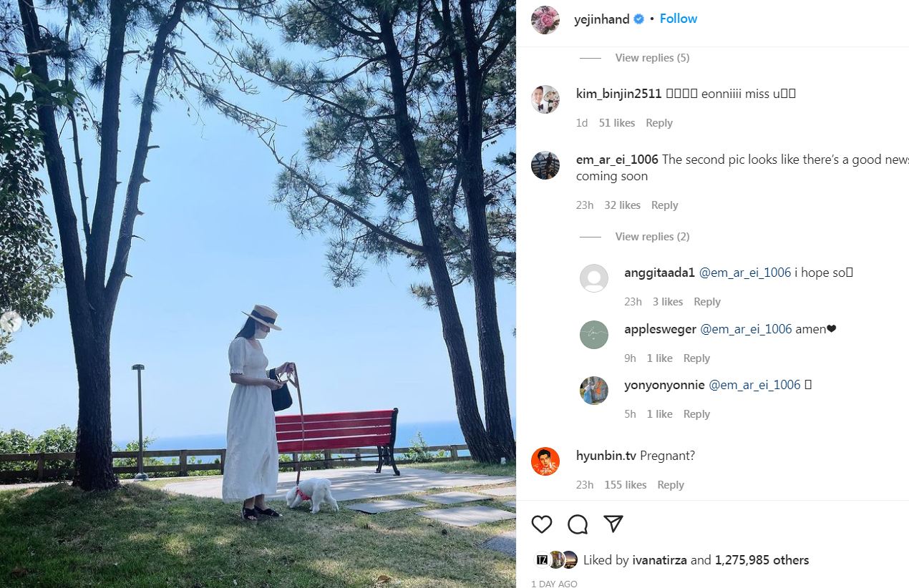Open ivanatirza profile from liked by

coord(660,560)
